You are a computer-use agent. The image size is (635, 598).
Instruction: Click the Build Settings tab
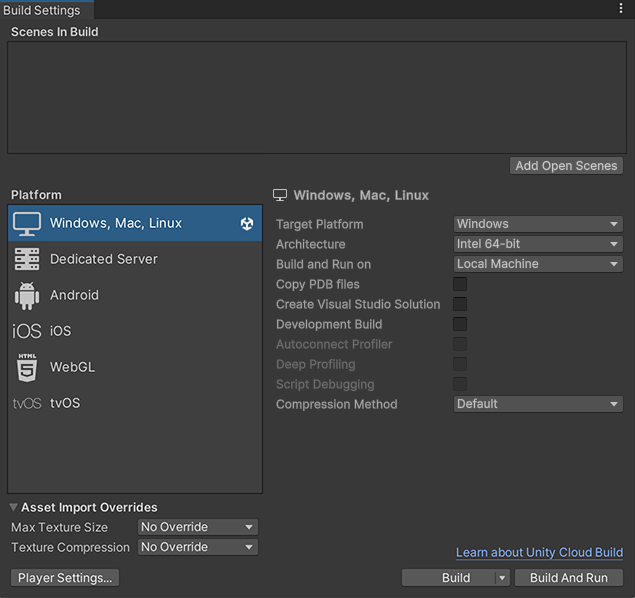tap(42, 10)
